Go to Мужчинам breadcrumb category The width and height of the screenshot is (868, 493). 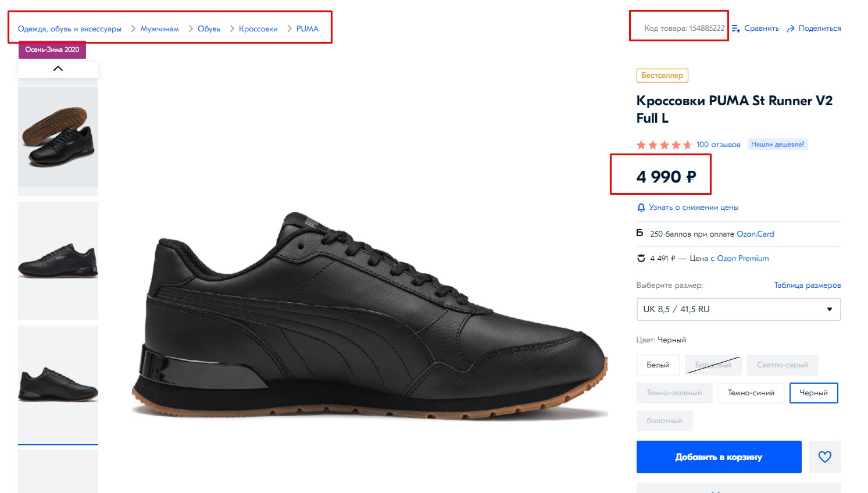coord(159,29)
